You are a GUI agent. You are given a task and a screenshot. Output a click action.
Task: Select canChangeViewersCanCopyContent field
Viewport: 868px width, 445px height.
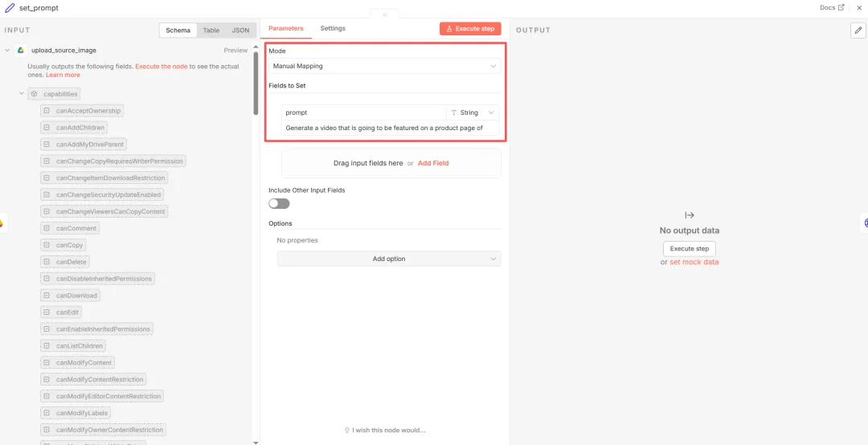click(104, 211)
